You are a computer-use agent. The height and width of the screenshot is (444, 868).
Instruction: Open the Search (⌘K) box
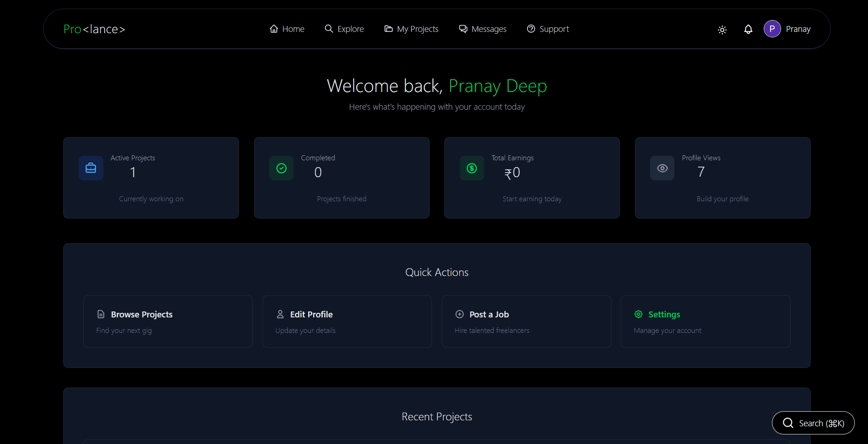813,423
